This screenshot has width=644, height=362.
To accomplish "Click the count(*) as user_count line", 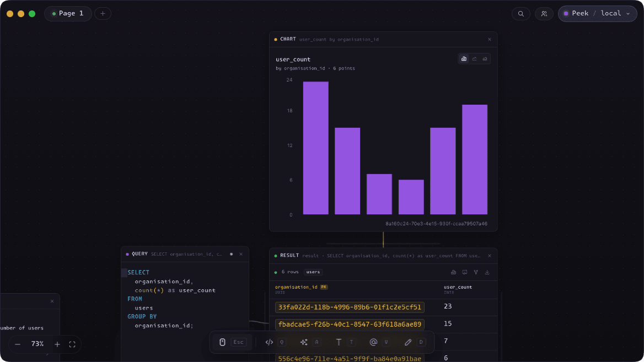I will [x=175, y=290].
